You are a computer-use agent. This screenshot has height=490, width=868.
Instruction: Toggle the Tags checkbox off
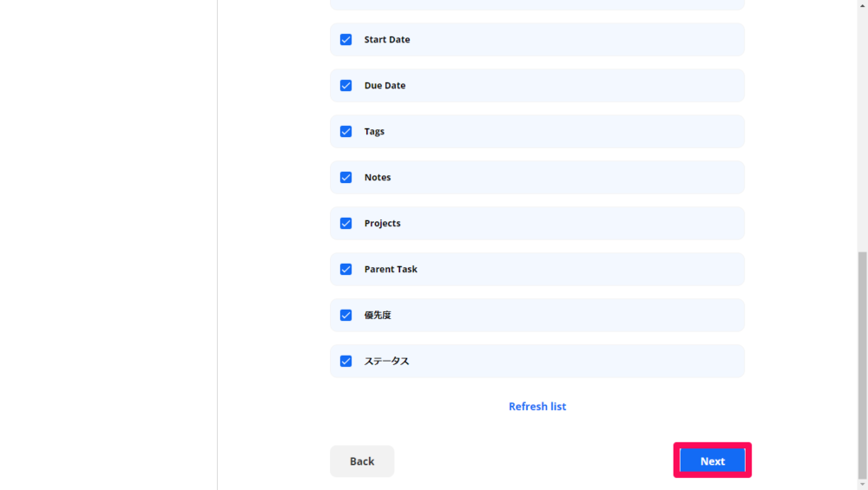pyautogui.click(x=345, y=132)
